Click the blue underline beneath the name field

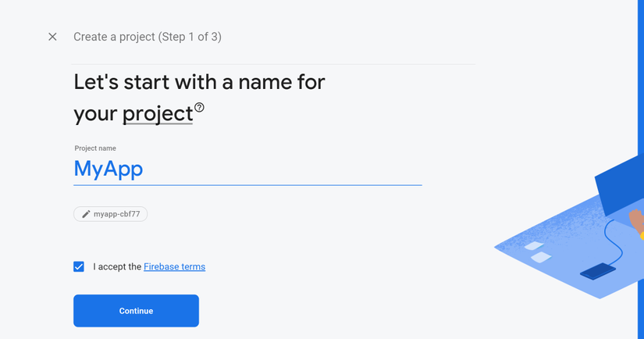[247, 185]
